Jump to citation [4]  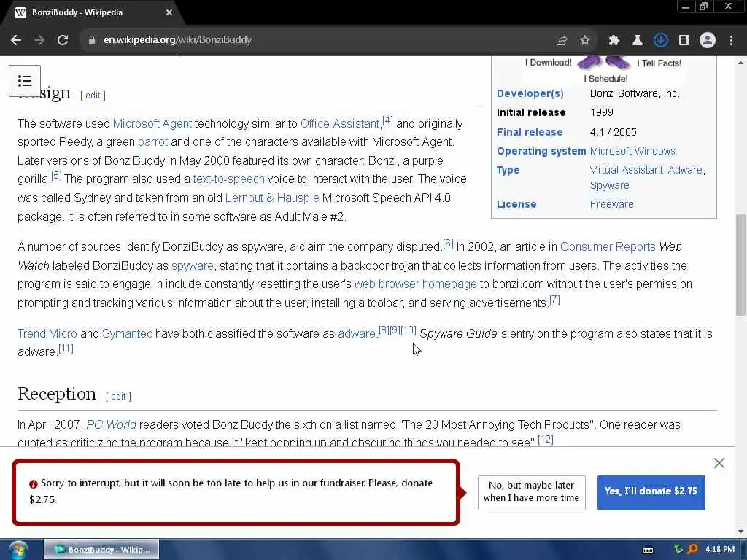coord(388,120)
